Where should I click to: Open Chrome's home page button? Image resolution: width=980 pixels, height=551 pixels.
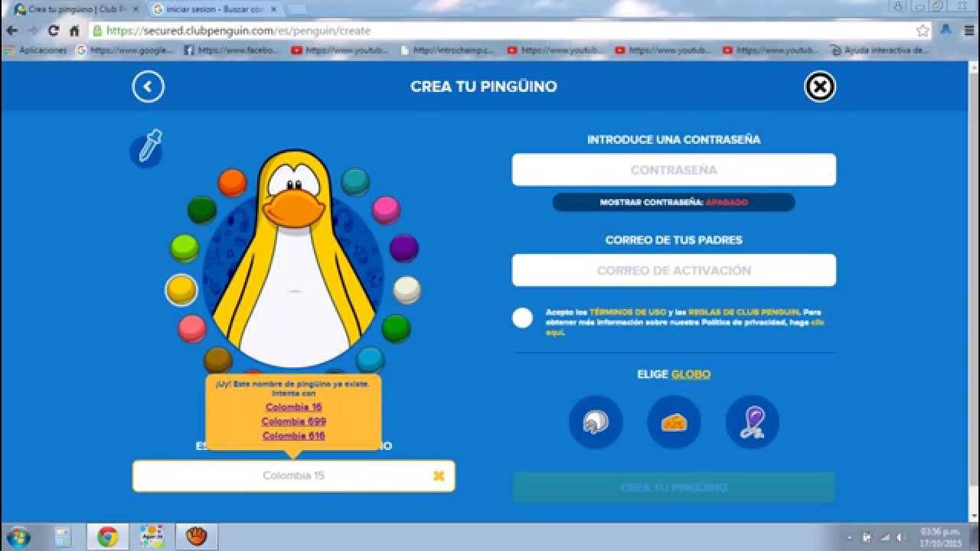coord(74,31)
